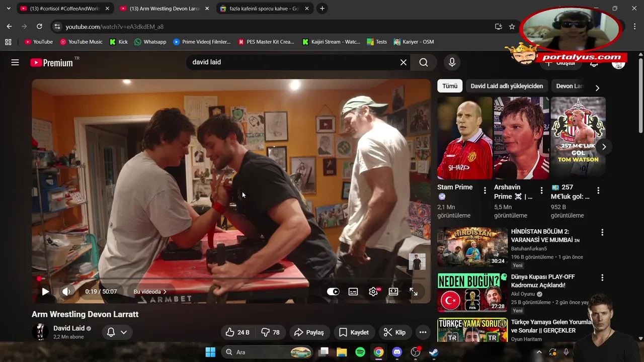Viewport: 644px width, 362px height.
Task: Open the tab search dropdown arrow
Action: (9, 9)
